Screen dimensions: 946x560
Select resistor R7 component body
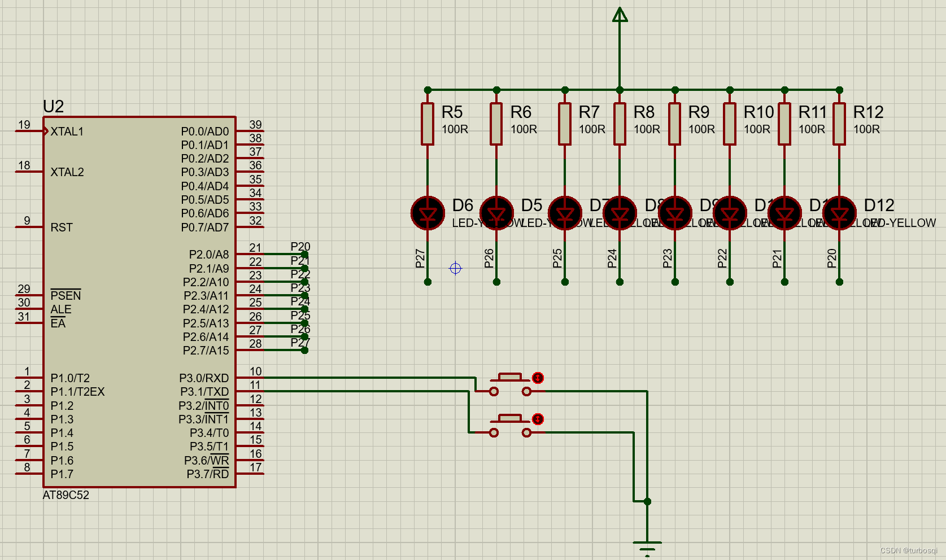[x=565, y=124]
